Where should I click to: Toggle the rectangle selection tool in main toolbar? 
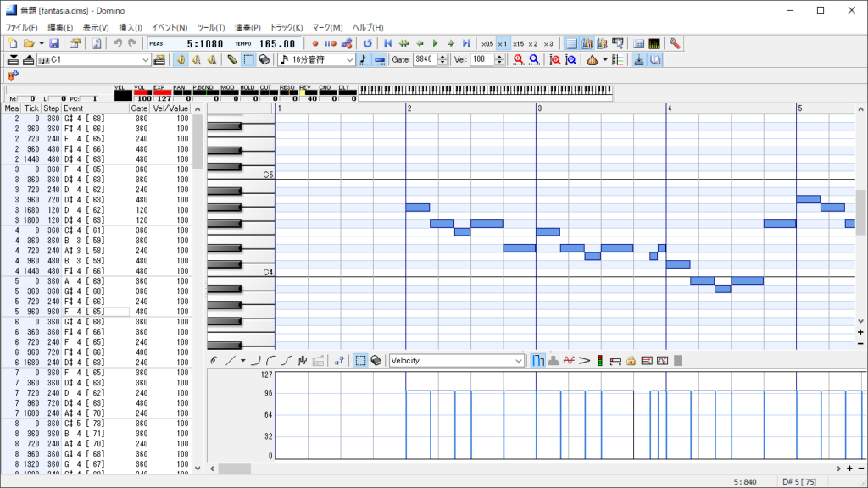click(248, 60)
